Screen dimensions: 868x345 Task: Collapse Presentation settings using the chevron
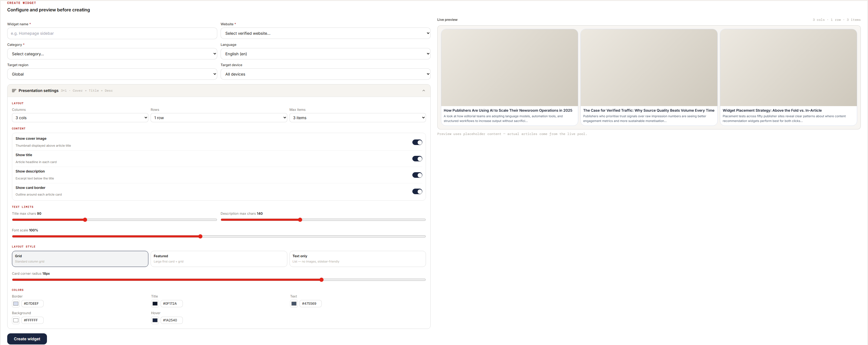point(423,91)
